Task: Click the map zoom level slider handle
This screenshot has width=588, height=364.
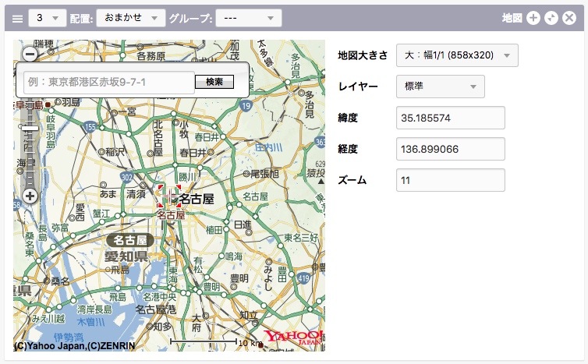Action: coord(30,128)
